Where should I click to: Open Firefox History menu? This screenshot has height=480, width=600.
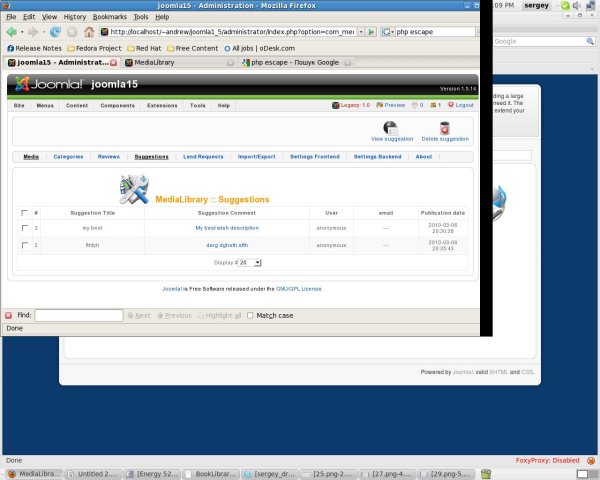[x=75, y=17]
